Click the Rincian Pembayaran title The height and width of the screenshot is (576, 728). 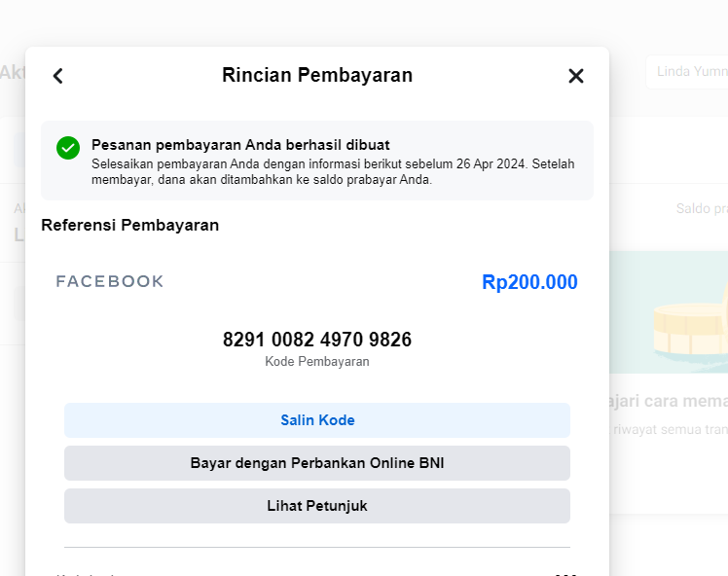[317, 75]
